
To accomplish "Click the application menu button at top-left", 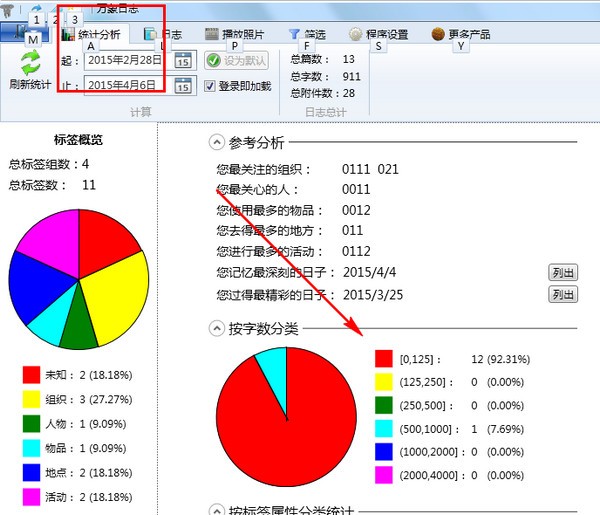I will point(24,33).
